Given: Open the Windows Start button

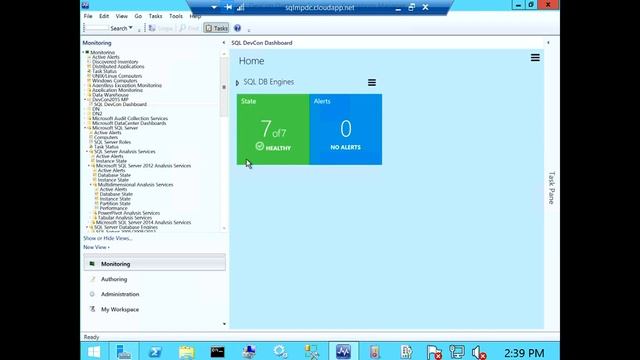Looking at the screenshot, I should (94, 351).
